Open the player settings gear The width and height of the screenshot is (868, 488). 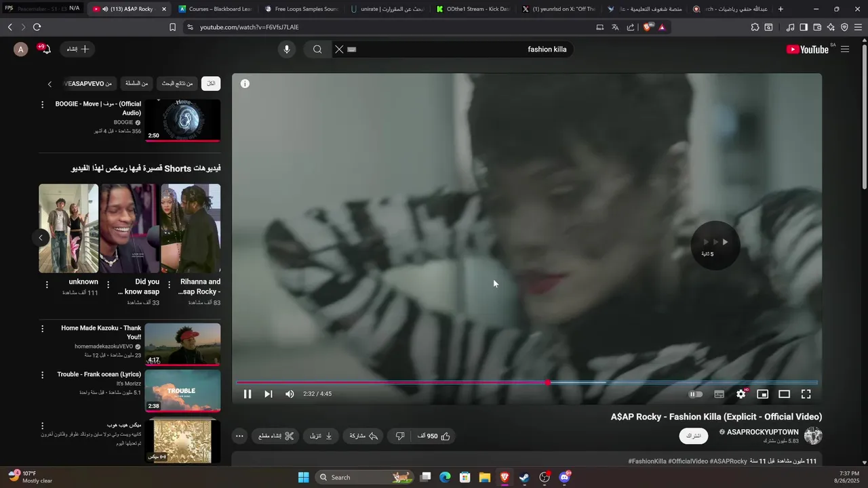[x=741, y=394]
